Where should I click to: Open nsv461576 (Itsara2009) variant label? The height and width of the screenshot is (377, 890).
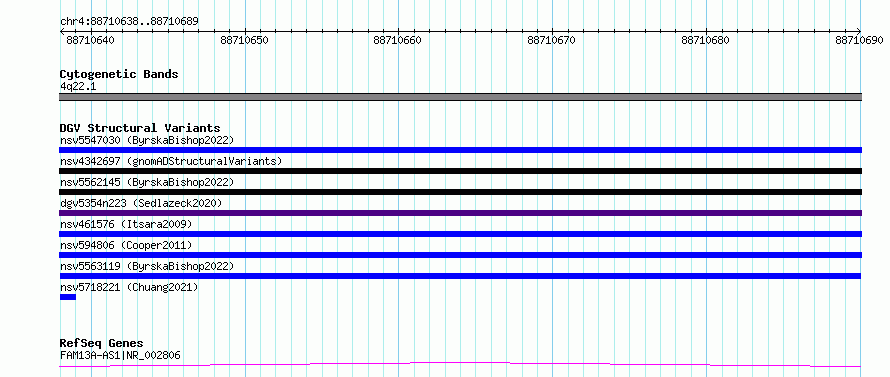(x=126, y=224)
